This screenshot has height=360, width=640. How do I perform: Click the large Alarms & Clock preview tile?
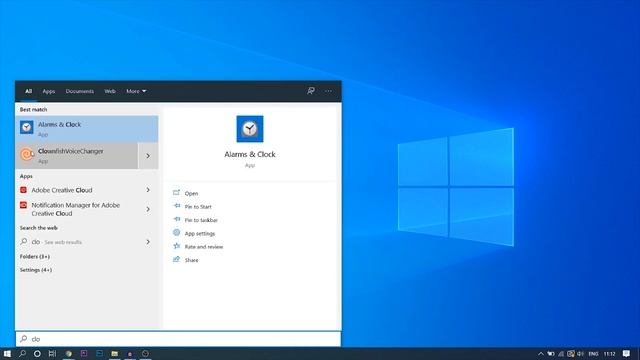(x=250, y=129)
